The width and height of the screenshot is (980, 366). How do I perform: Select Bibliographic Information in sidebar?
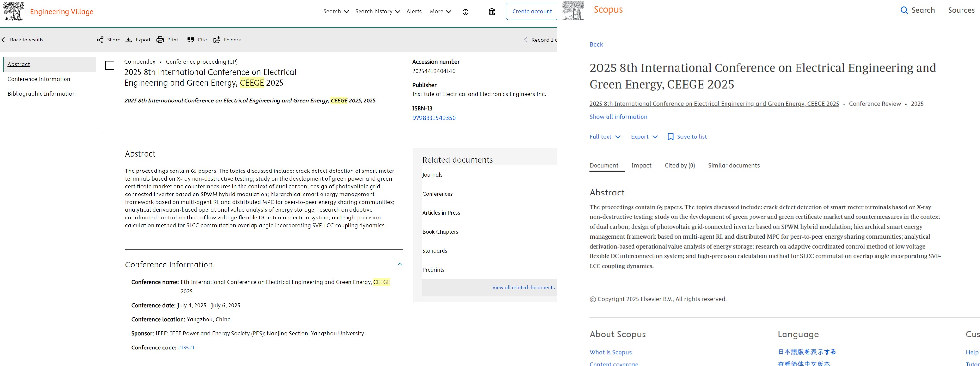41,94
